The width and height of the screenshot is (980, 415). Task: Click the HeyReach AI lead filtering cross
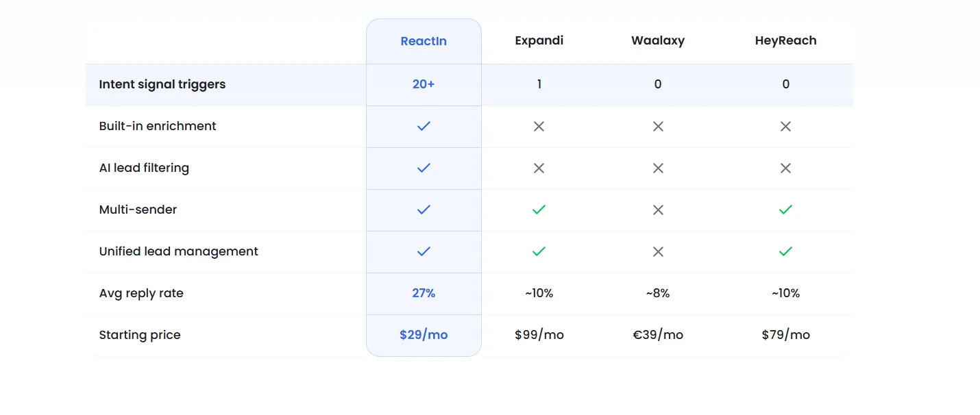point(785,168)
